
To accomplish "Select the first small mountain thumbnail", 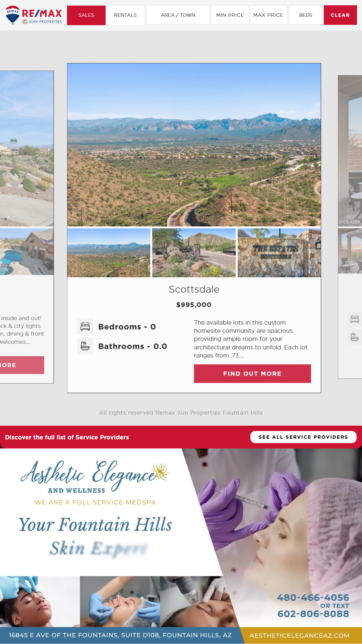I will [109, 253].
